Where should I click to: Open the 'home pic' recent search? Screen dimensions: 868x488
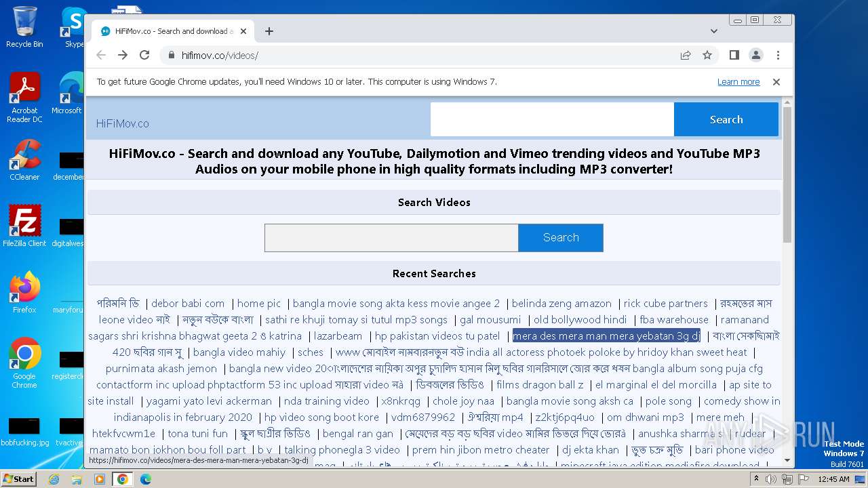pos(259,304)
